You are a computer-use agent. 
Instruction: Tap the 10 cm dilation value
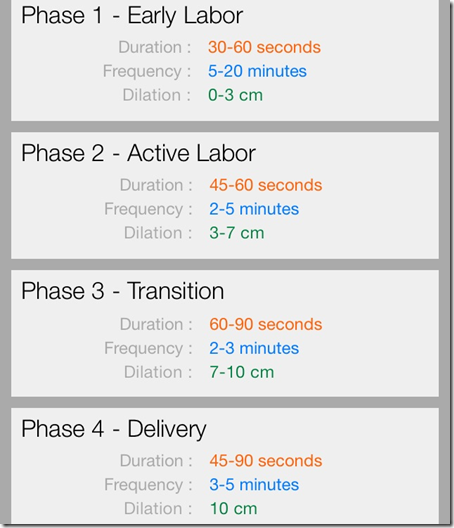[233, 509]
